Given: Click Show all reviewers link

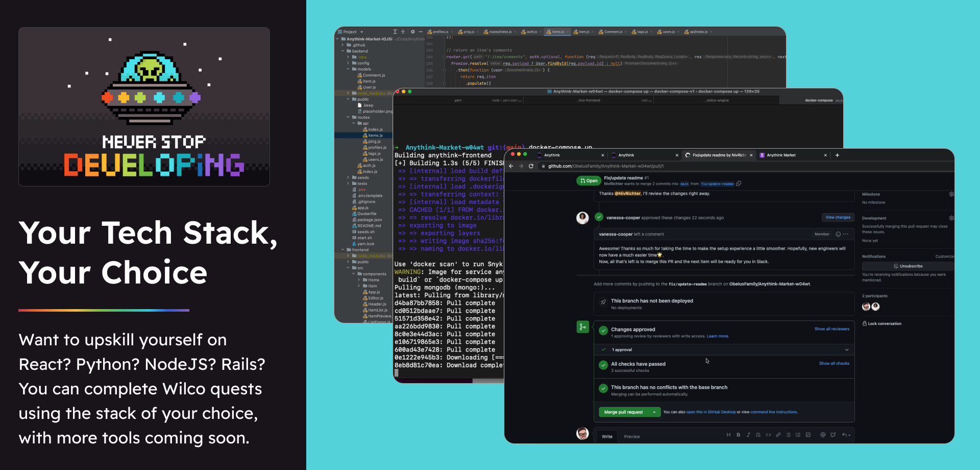Looking at the screenshot, I should point(832,329).
